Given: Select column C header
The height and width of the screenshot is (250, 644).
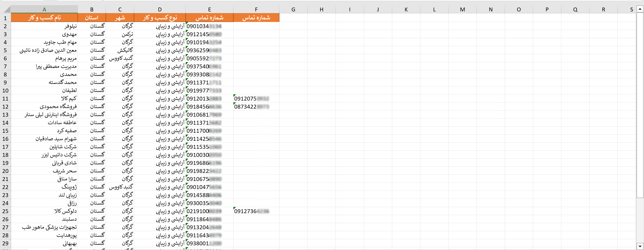Looking at the screenshot, I should 120,10.
